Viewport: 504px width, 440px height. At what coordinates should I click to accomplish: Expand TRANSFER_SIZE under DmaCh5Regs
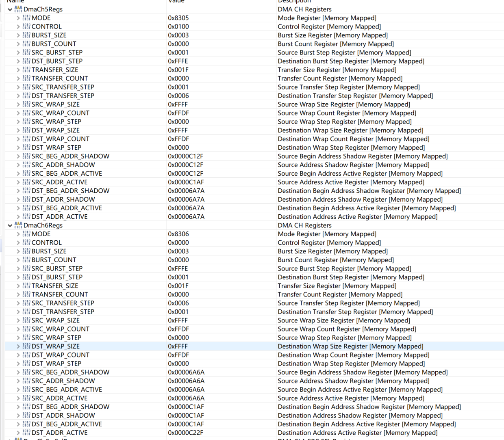pos(18,70)
